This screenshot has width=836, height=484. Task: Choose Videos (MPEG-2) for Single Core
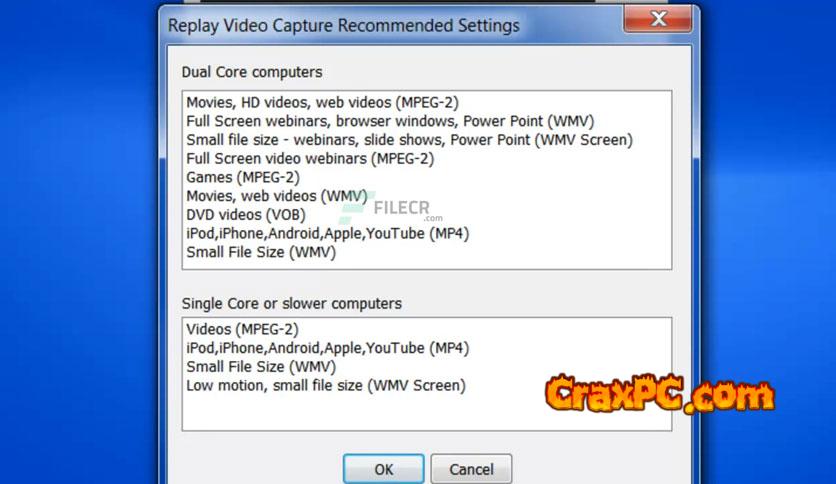(x=242, y=329)
